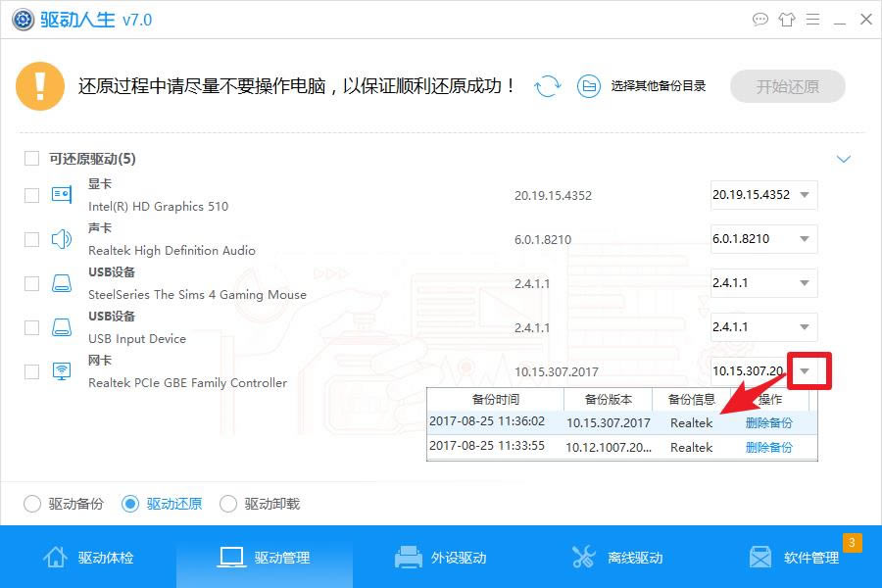This screenshot has height=588, width=882.
Task: Click the sound card speaker icon
Action: click(x=62, y=239)
